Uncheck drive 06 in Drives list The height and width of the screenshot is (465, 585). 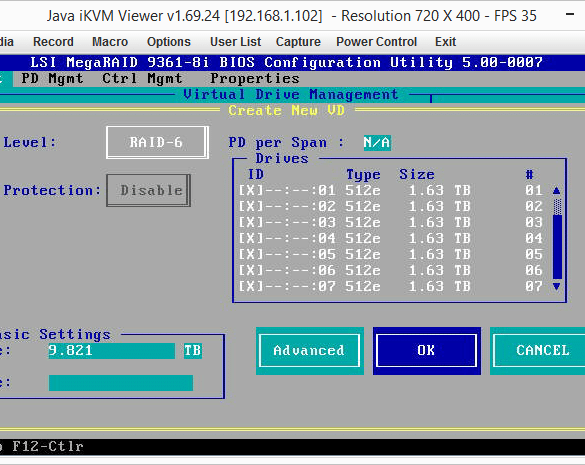point(251,271)
